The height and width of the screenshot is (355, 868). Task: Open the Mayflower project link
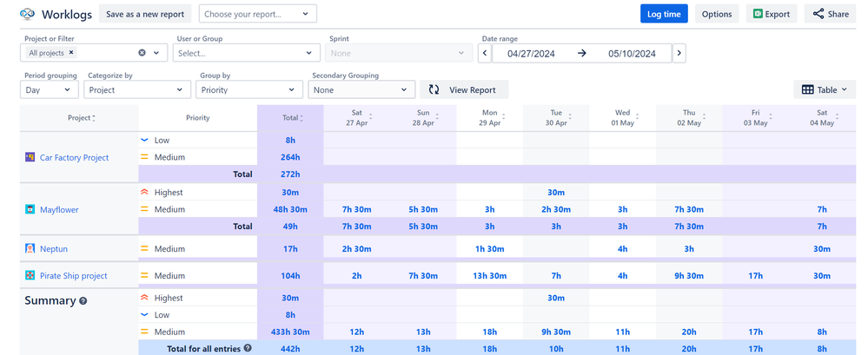pyautogui.click(x=59, y=209)
